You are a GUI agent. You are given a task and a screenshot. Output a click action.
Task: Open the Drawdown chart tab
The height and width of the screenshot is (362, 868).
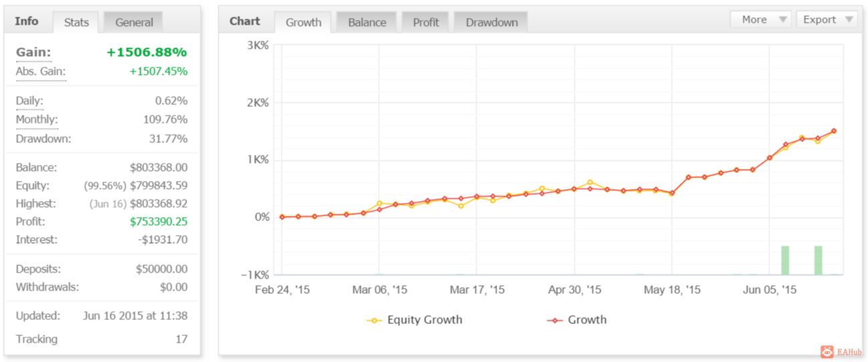coord(492,22)
